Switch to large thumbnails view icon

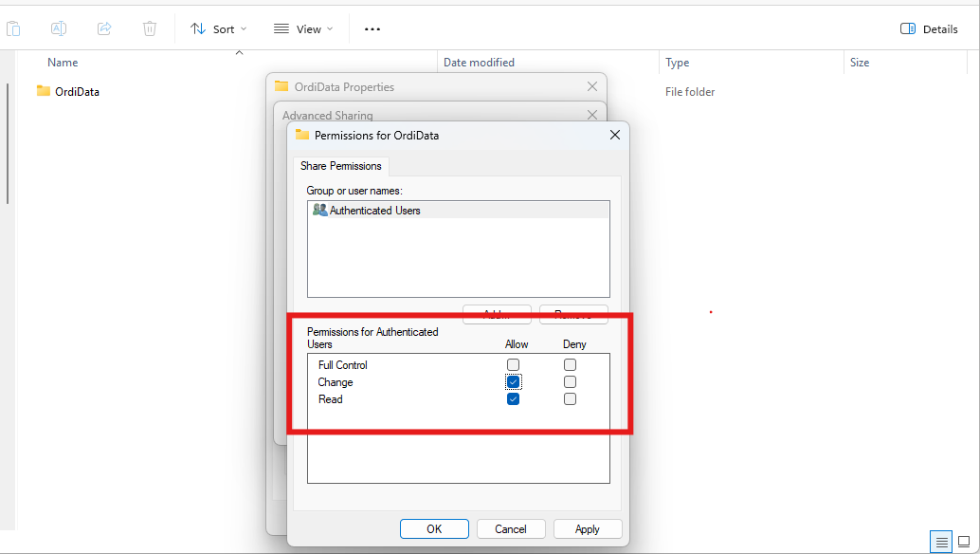(x=965, y=542)
